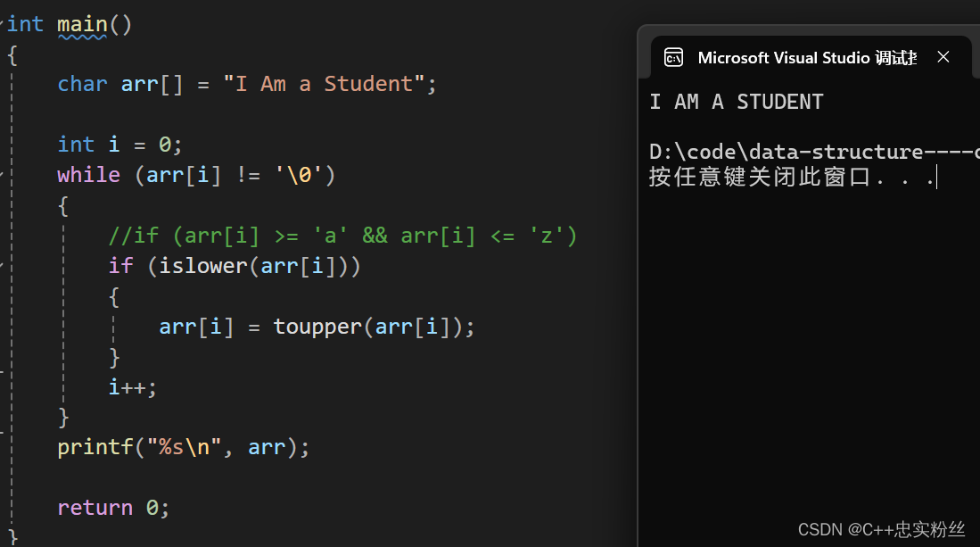The image size is (980, 547).
Task: Click the Chinese press-any-key prompt text
Action: (791, 177)
